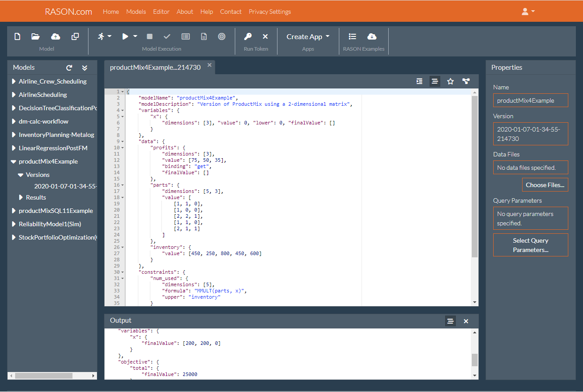Expand the Airline_Crew_Scheduling model tree node

click(14, 82)
